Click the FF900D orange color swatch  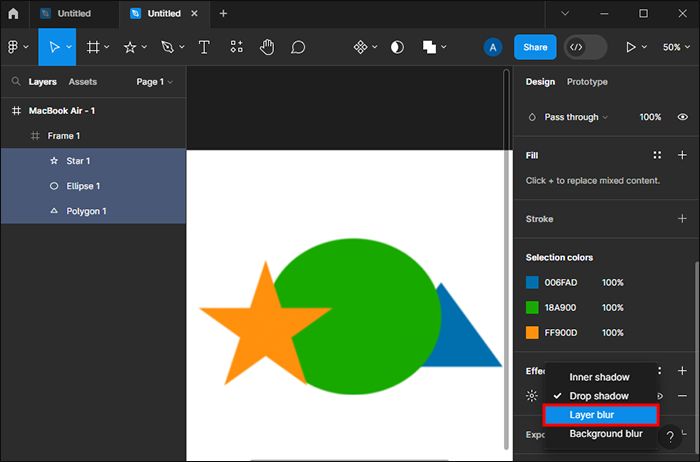532,333
